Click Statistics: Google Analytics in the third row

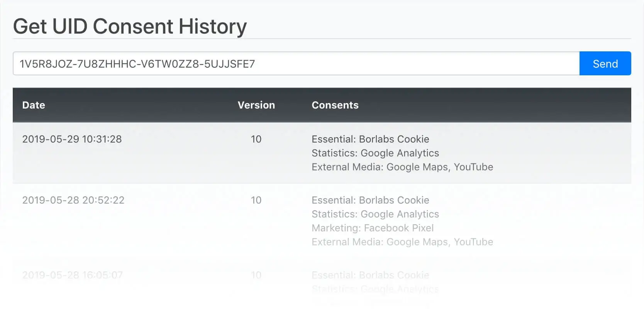[375, 289]
